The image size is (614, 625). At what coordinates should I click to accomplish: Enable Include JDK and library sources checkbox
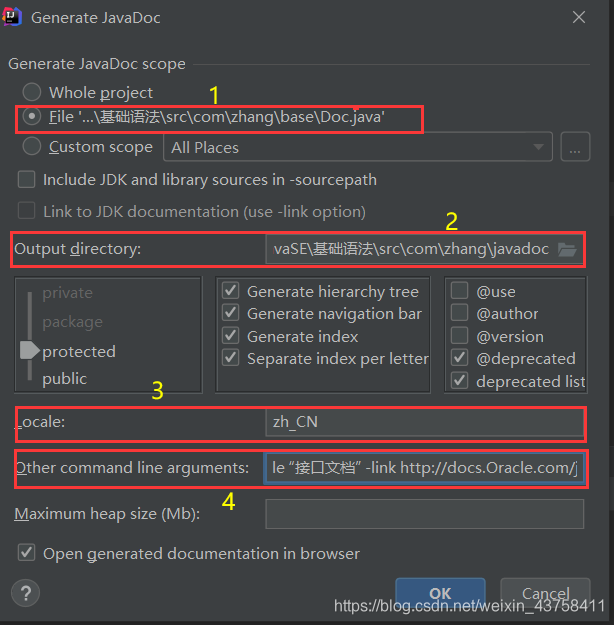tap(26, 180)
